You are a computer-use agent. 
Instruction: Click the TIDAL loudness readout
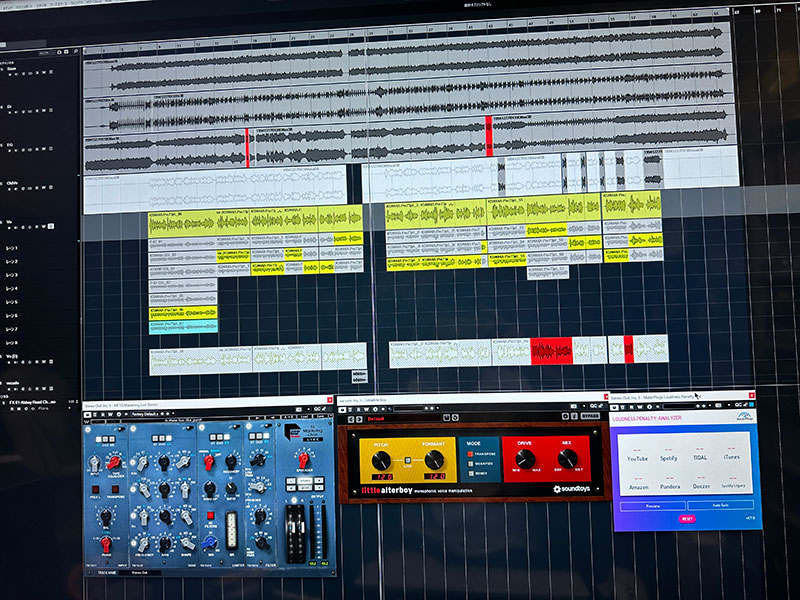click(x=700, y=454)
